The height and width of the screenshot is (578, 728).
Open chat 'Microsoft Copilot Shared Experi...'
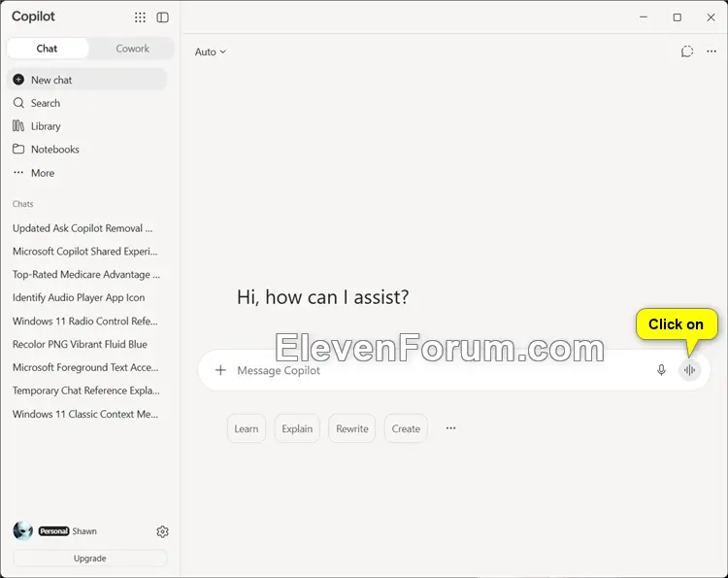[x=86, y=252]
